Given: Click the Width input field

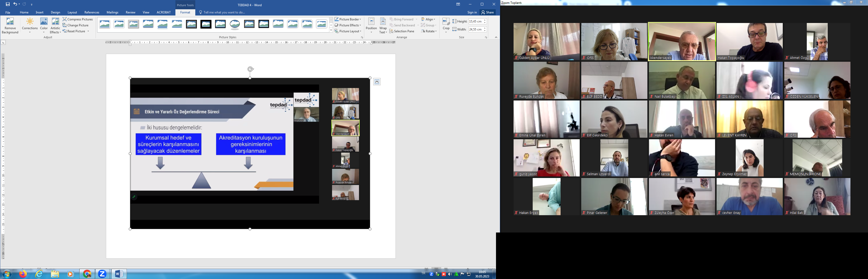Looking at the screenshot, I should (475, 29).
